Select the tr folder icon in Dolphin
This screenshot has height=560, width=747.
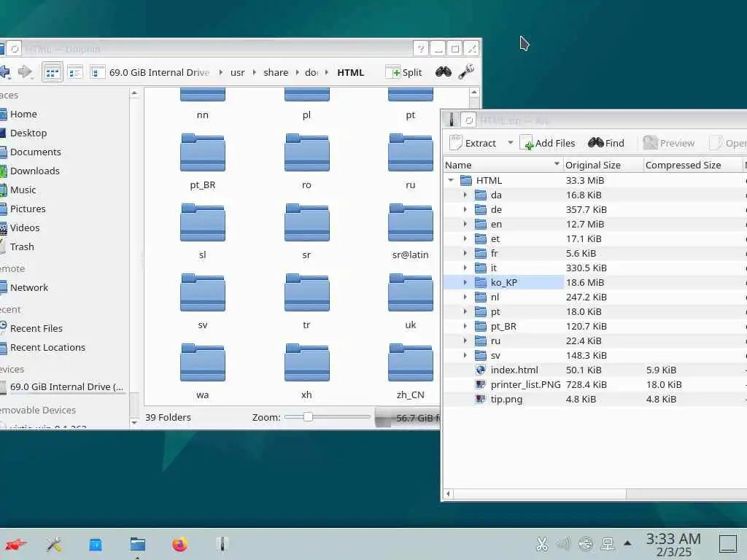(307, 293)
